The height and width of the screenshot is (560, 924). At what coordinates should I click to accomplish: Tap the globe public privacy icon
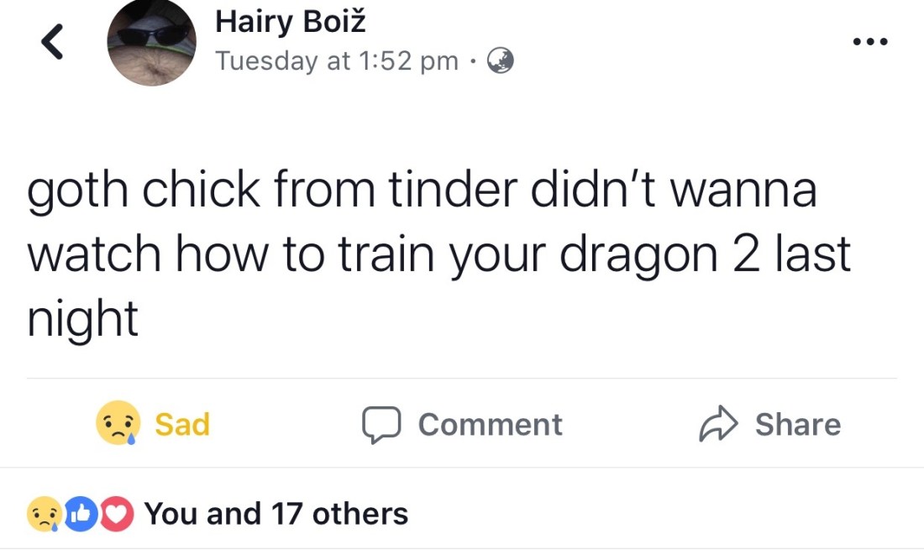tap(501, 61)
